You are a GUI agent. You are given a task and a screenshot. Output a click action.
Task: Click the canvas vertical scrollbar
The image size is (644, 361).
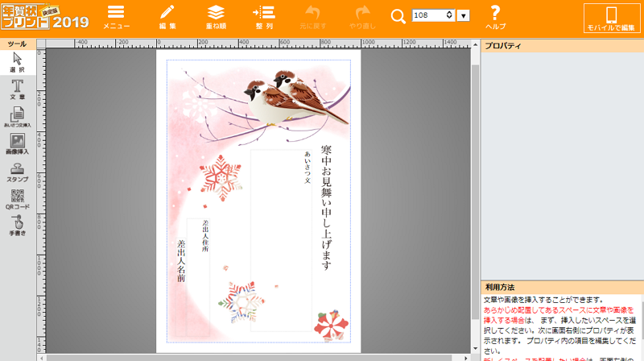[475, 201]
